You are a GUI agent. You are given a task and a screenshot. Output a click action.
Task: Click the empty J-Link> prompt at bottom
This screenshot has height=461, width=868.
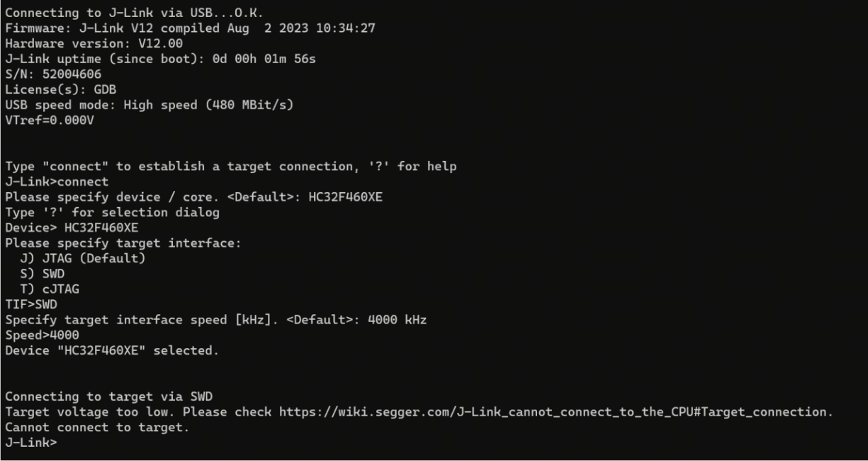30,443
